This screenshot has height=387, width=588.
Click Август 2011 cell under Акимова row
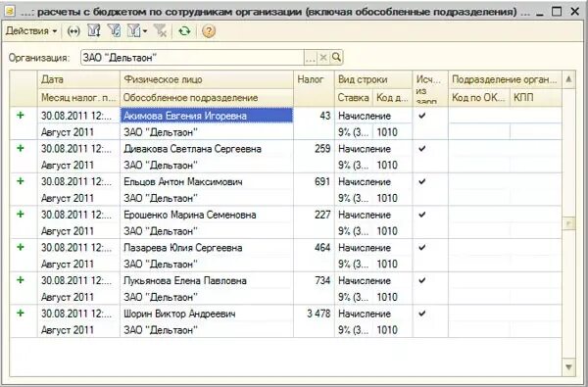tap(78, 132)
